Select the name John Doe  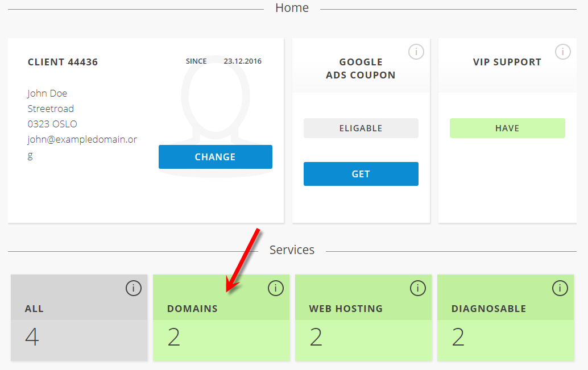(47, 93)
